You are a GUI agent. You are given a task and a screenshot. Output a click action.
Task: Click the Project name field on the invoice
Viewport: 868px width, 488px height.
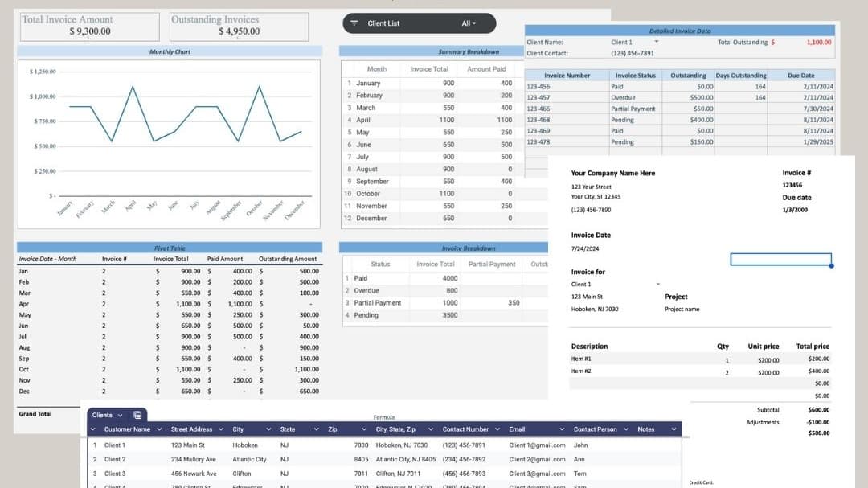click(x=682, y=309)
